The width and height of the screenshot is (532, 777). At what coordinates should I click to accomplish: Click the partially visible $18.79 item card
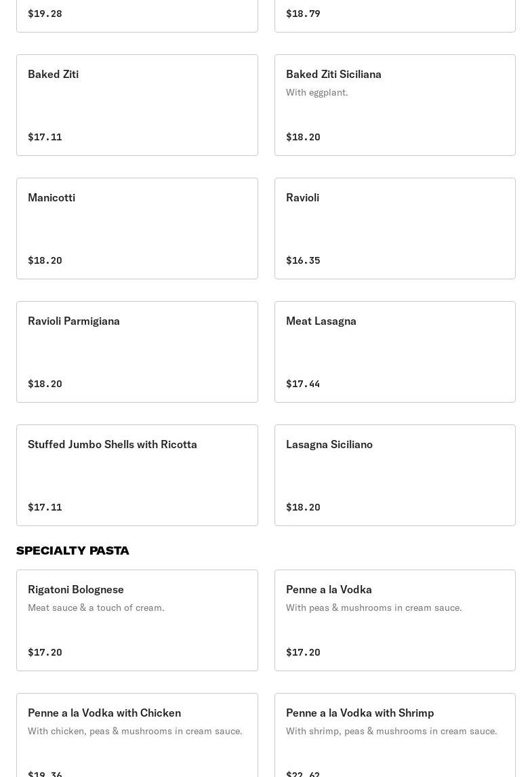click(394, 15)
